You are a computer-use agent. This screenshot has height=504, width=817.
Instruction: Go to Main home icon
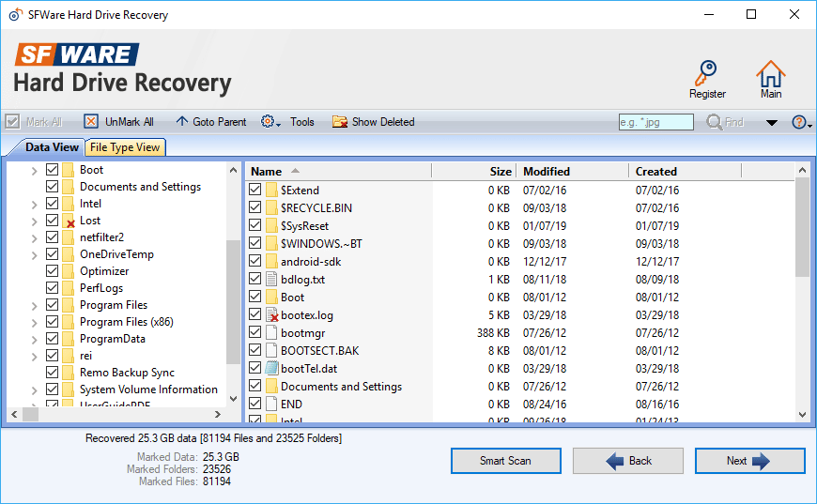tap(770, 73)
